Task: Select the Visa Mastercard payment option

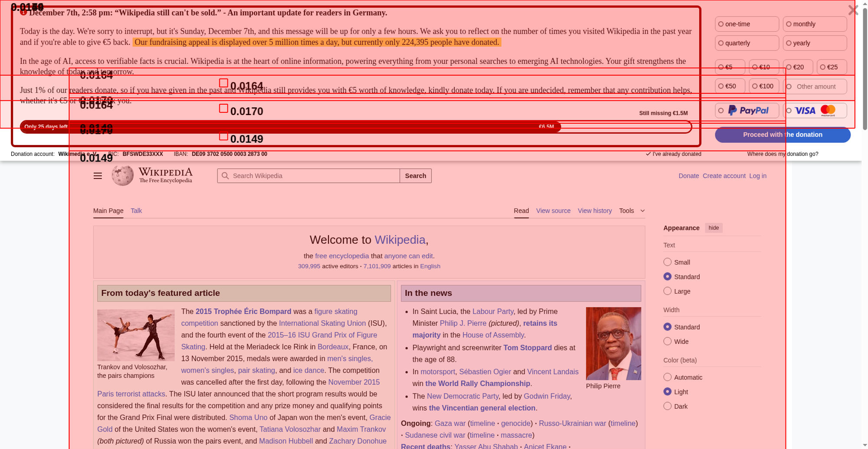Action: click(x=815, y=111)
